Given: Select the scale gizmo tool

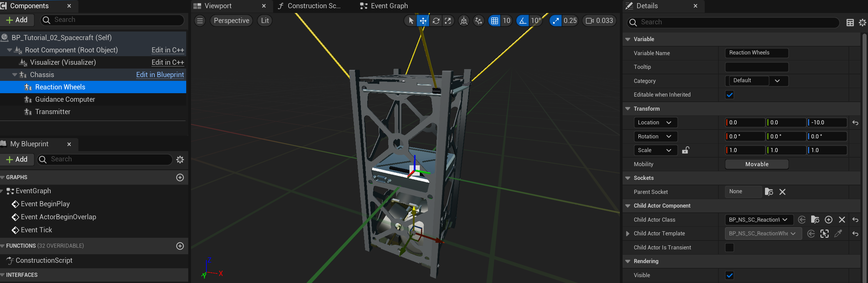Looking at the screenshot, I should 448,21.
